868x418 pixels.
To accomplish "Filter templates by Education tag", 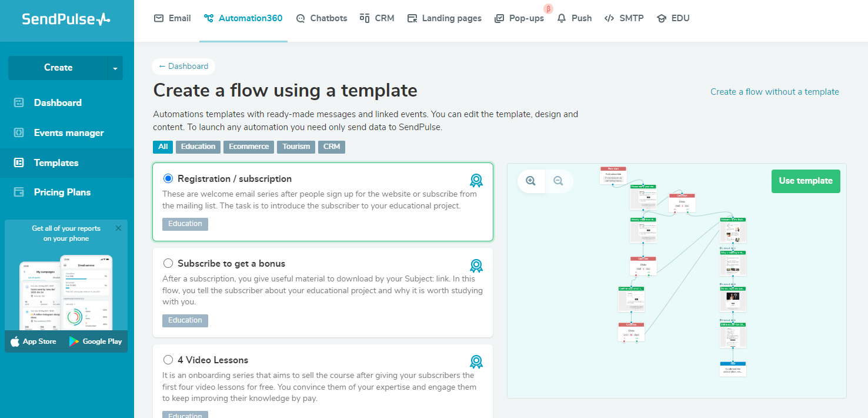I will (x=198, y=147).
